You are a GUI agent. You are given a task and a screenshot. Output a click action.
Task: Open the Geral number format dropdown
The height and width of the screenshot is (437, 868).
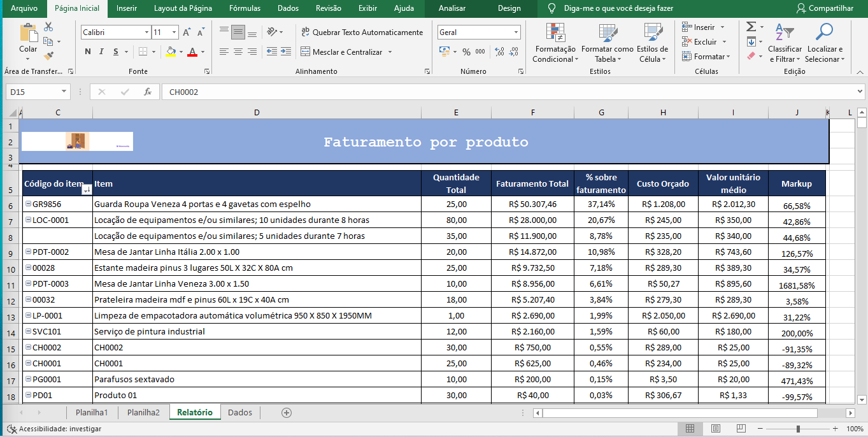pos(516,32)
